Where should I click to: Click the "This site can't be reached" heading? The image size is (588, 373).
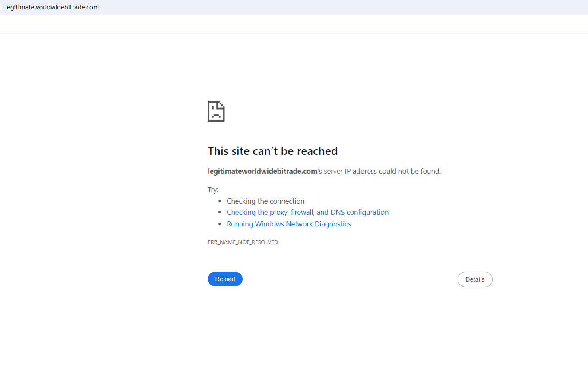pos(272,151)
